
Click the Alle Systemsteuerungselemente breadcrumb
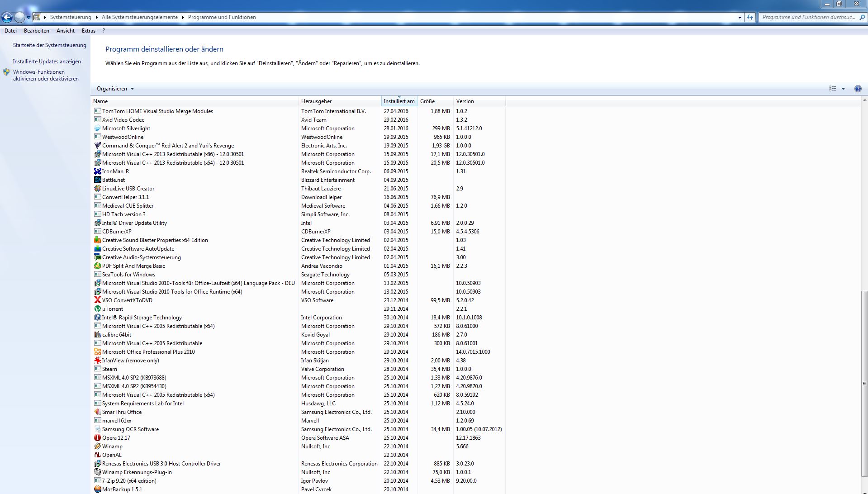pyautogui.click(x=140, y=17)
